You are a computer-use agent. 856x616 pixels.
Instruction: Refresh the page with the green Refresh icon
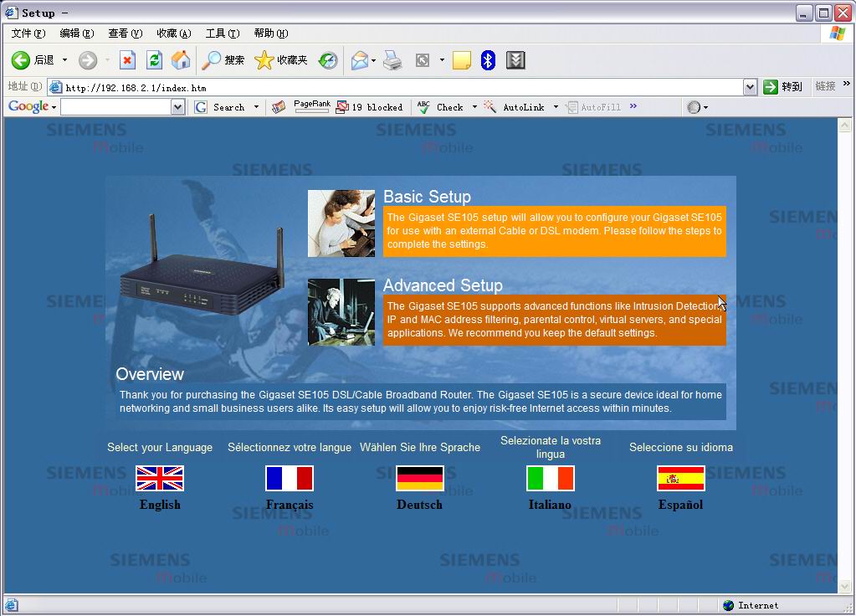tap(154, 60)
